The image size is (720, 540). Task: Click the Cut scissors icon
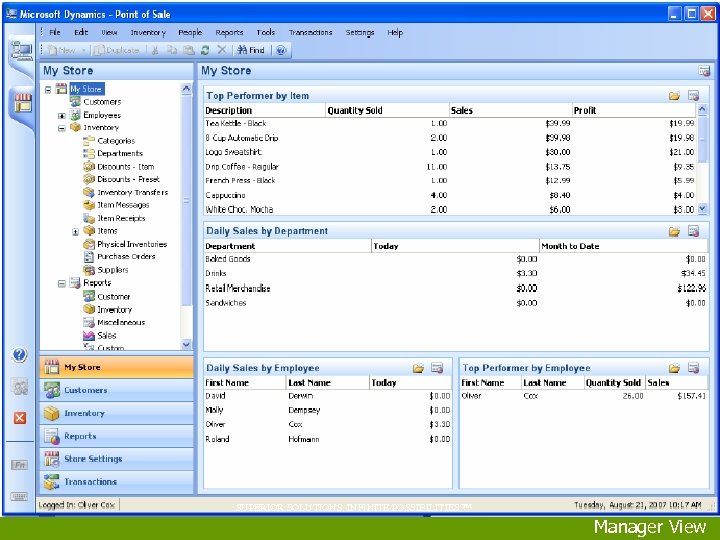tap(155, 50)
